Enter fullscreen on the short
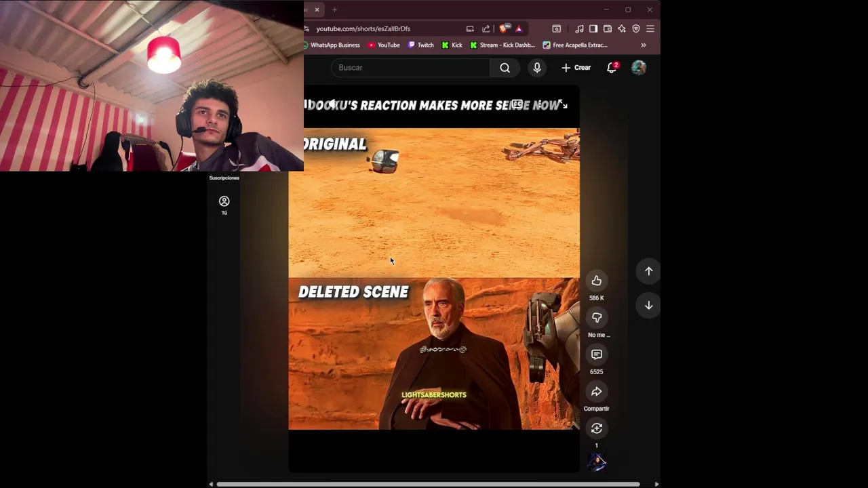 click(x=562, y=104)
